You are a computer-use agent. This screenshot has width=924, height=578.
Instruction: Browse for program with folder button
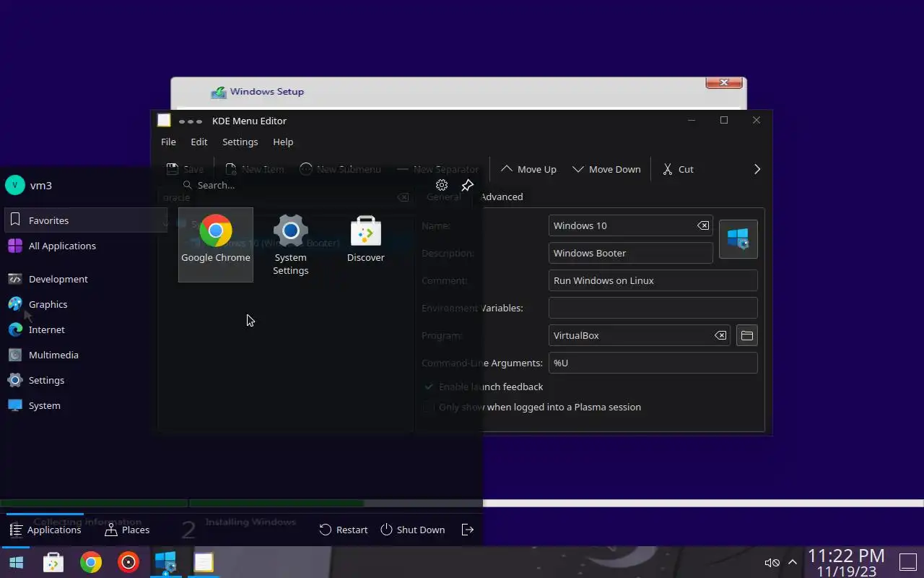pos(747,335)
